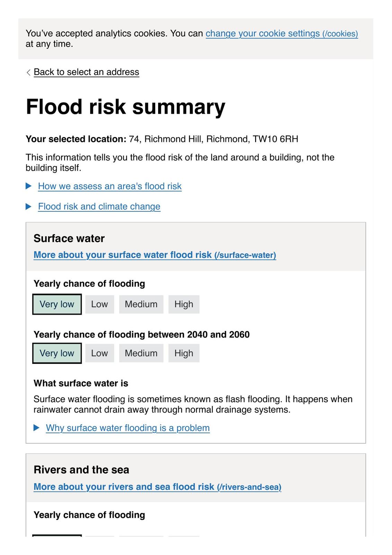Click triangle beside 'How we assess' link
The width and height of the screenshot is (392, 555).
click(29, 186)
